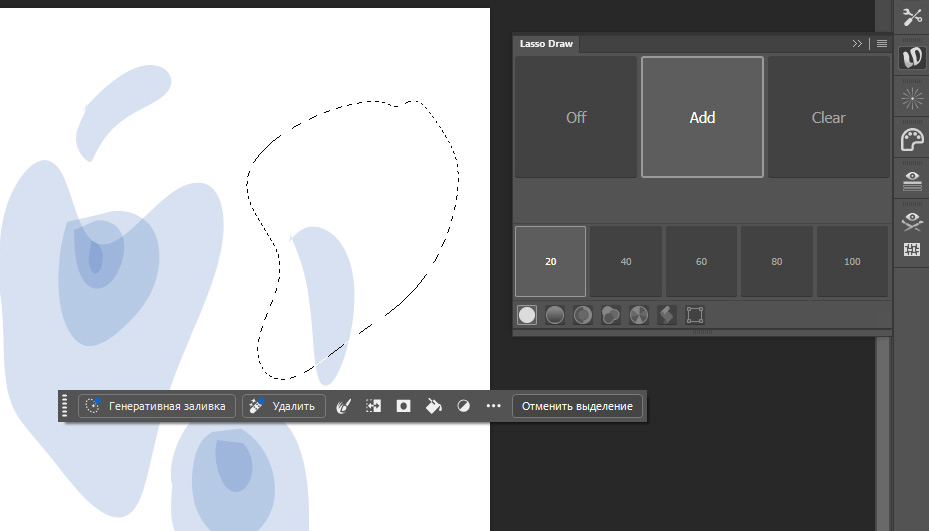This screenshot has width=929, height=531.
Task: Click the paint bucket fill icon
Action: 433,406
